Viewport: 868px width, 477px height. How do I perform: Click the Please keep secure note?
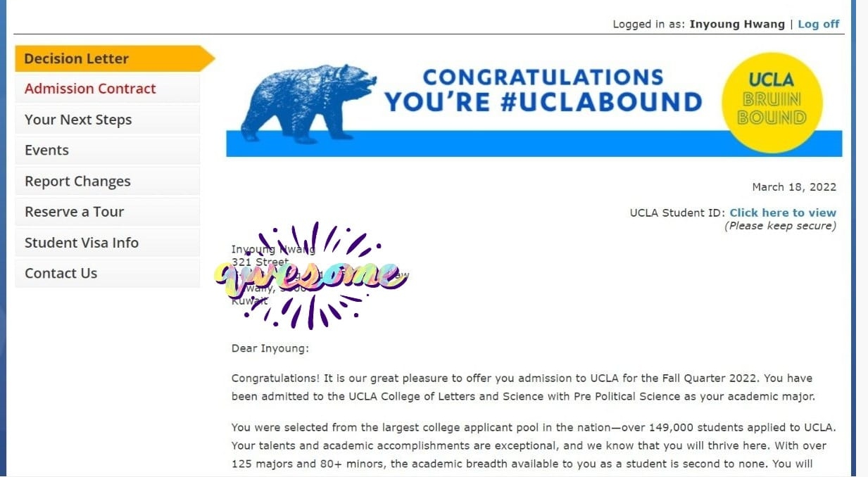click(780, 226)
